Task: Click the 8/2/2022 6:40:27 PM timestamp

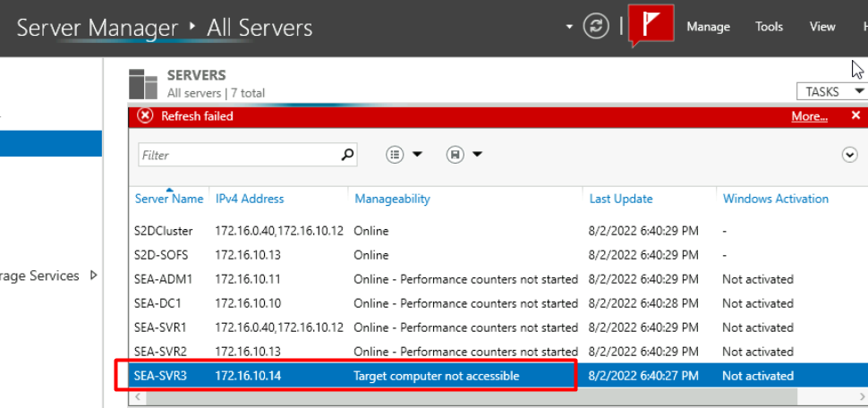Action: point(643,376)
